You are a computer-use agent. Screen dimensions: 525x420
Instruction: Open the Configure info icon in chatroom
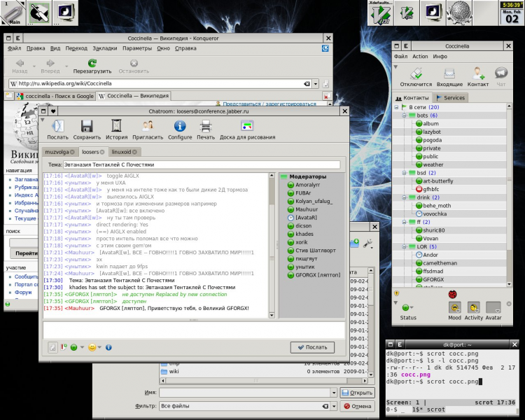[x=180, y=127]
